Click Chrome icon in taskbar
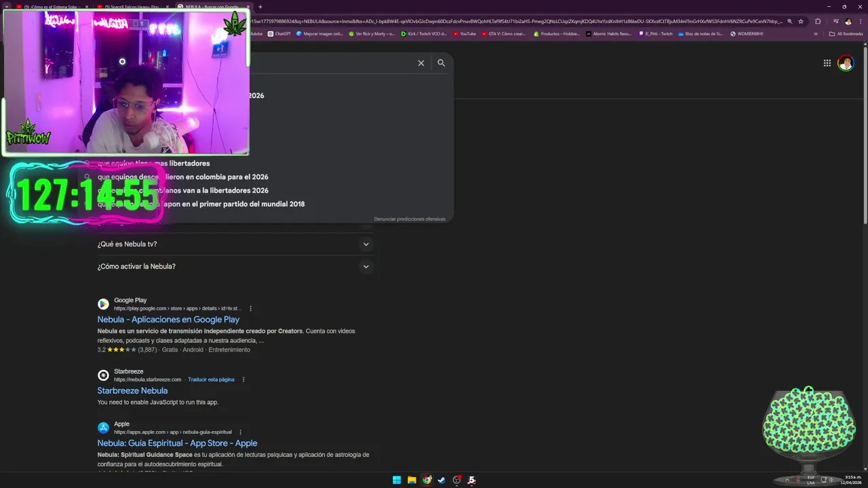Screen dimensions: 868x488 (x=427, y=480)
